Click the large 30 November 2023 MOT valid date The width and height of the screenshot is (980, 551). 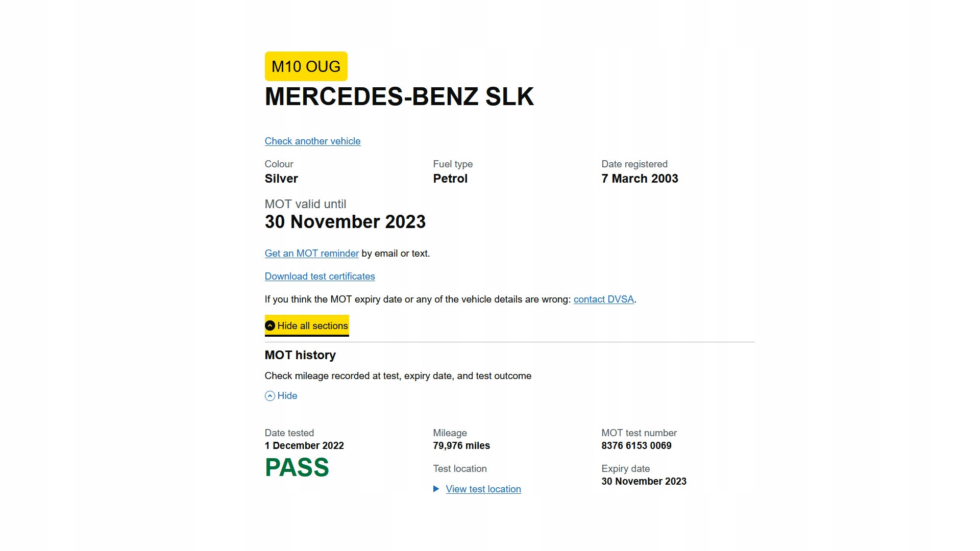coord(345,222)
